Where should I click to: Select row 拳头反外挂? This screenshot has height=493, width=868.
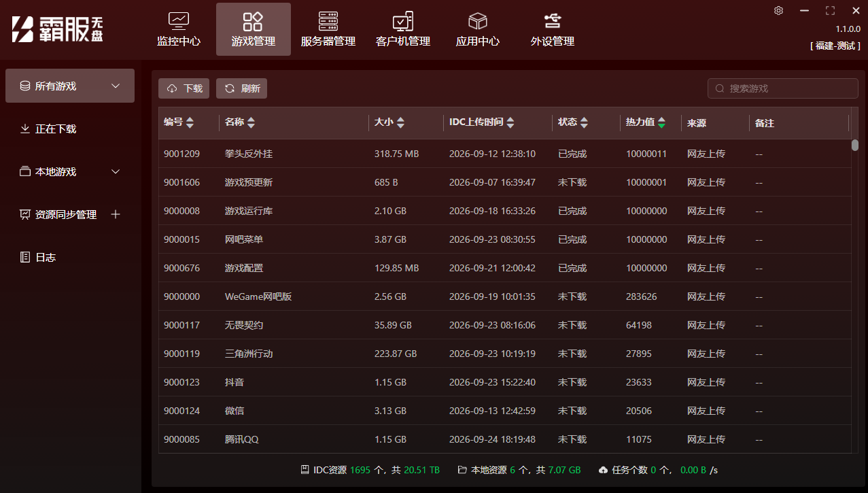(504, 154)
